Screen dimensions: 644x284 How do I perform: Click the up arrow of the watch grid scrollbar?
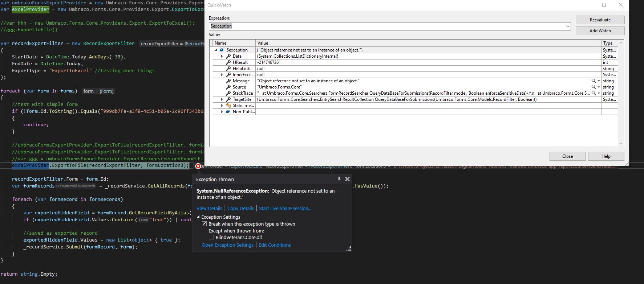[x=621, y=43]
